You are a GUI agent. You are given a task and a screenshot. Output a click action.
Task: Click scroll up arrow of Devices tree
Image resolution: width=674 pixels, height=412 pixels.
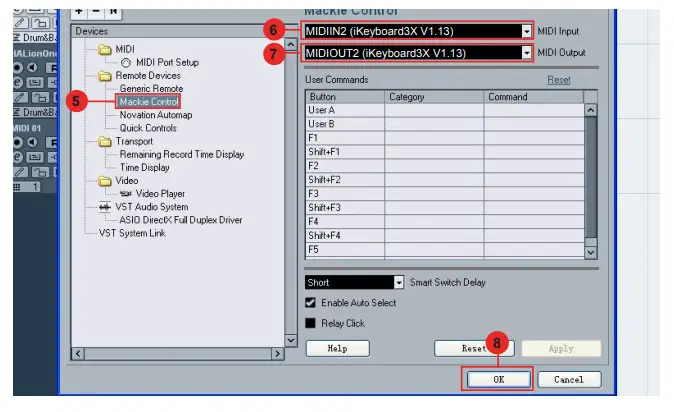(x=291, y=45)
